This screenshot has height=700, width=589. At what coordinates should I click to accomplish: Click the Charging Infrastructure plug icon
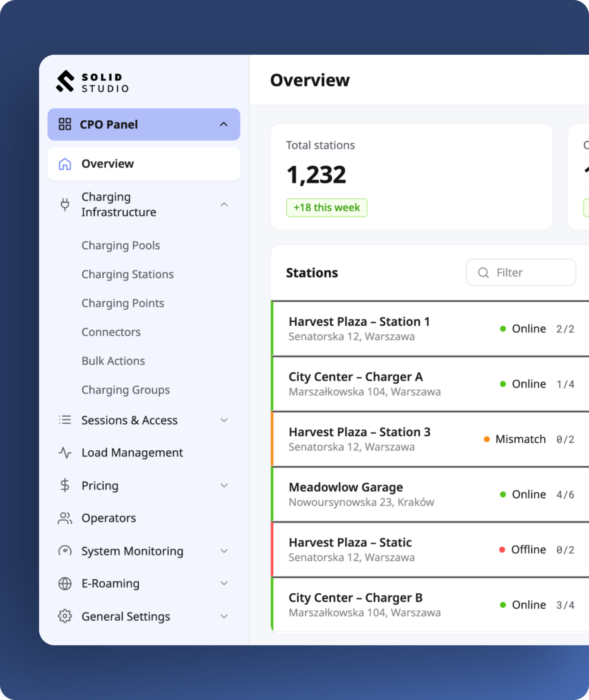tap(65, 204)
